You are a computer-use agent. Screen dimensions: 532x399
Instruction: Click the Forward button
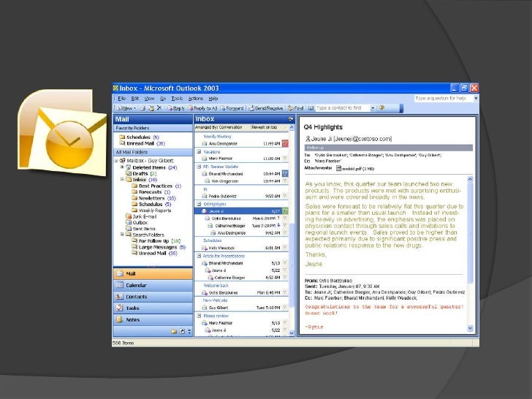click(232, 108)
